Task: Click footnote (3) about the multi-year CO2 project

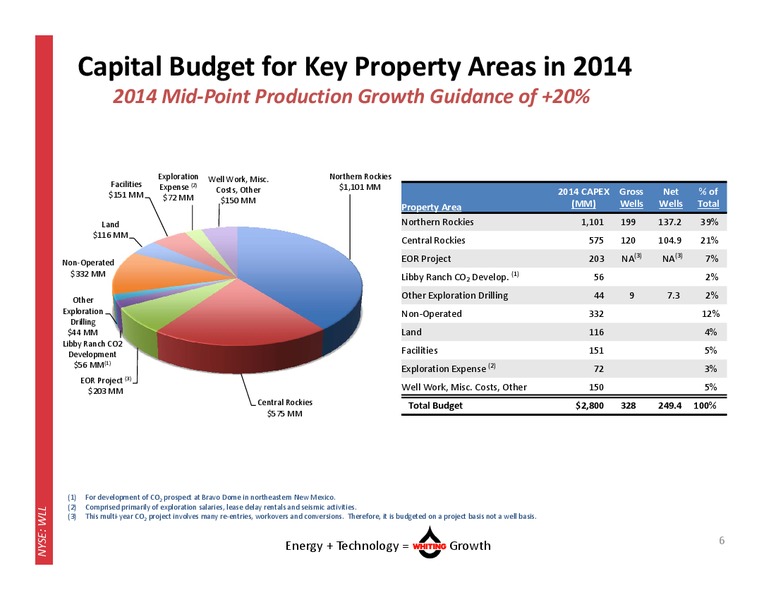Action: (x=302, y=516)
